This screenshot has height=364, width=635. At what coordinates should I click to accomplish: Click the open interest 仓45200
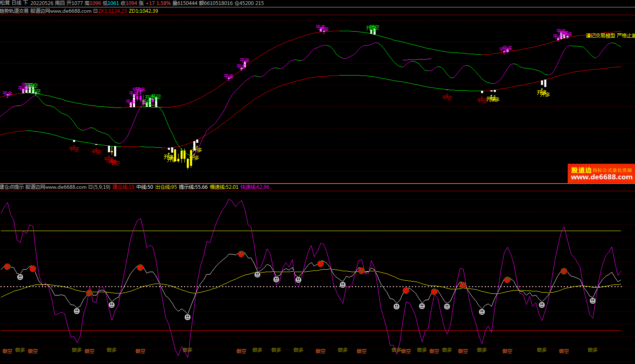(244, 3)
